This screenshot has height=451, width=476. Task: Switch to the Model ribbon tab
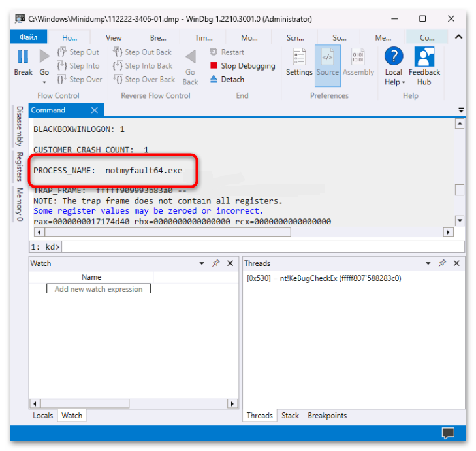click(249, 38)
